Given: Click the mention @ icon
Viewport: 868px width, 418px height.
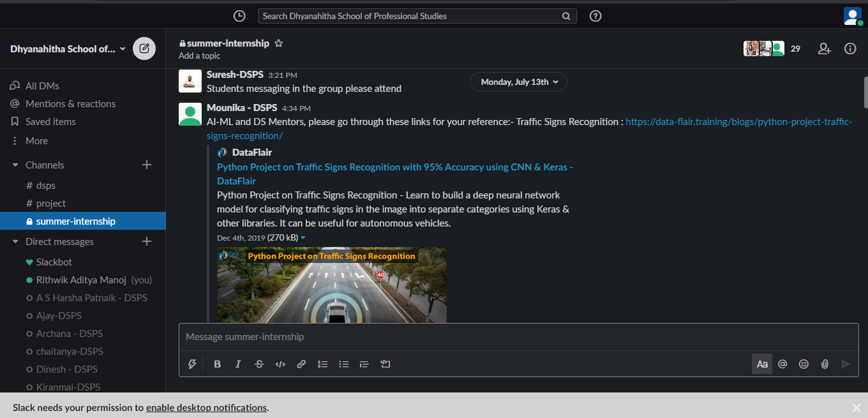Looking at the screenshot, I should (783, 364).
